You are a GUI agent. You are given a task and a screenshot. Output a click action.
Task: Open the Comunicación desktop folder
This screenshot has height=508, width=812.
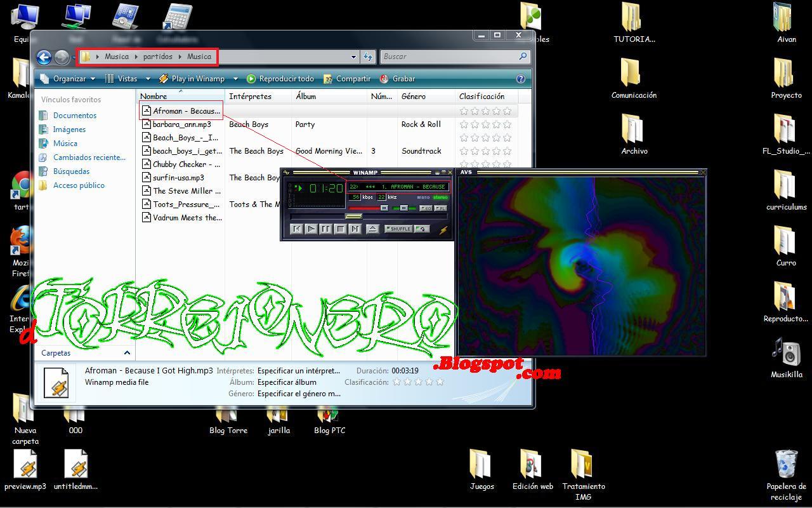[x=634, y=79]
